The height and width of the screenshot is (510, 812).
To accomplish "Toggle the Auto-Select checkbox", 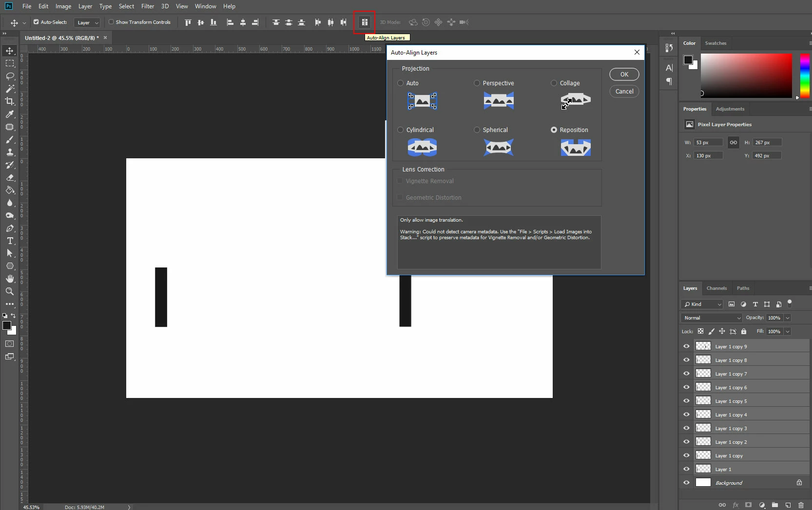I will [36, 22].
